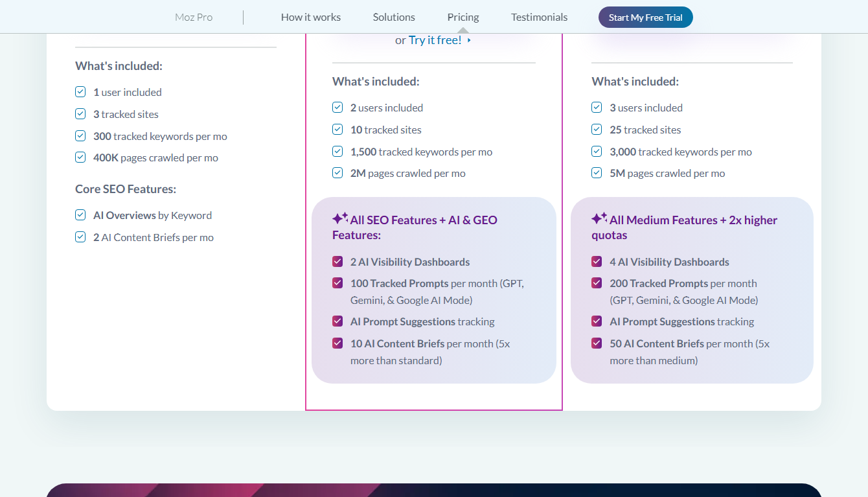Click the check icon beside 300 tracked keywords
Viewport: 868px width, 497px height.
80,136
